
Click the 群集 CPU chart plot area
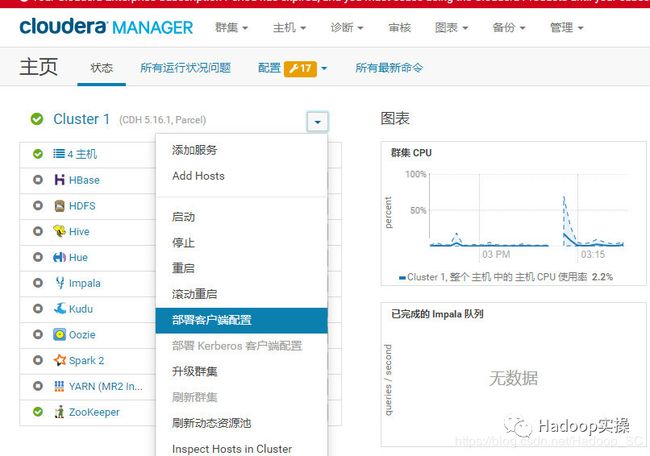pos(527,210)
